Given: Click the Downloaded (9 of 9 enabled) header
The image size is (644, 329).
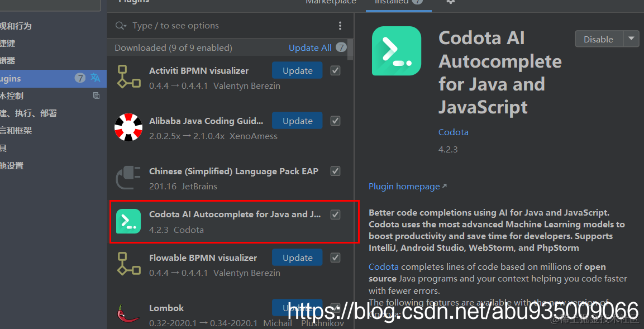Looking at the screenshot, I should (173, 47).
